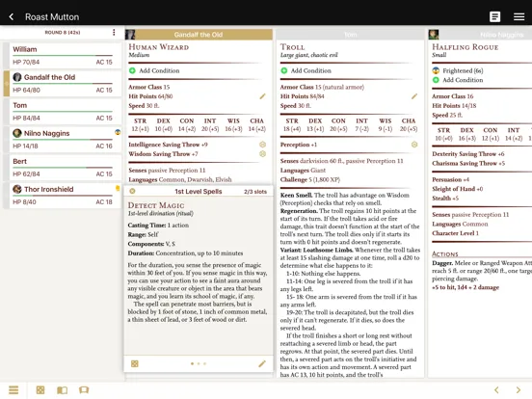Click the Detect Magic spell title
Image resolution: width=532 pixels, height=399 pixels.
156,205
